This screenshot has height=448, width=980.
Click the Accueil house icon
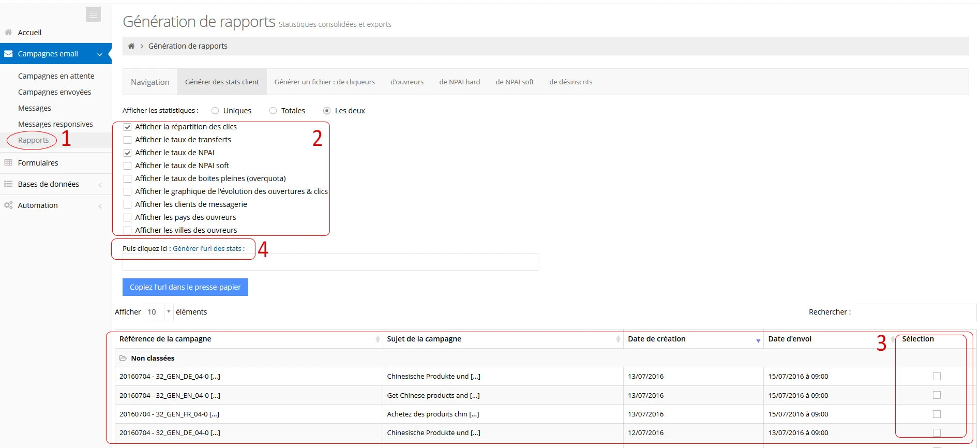[x=8, y=33]
